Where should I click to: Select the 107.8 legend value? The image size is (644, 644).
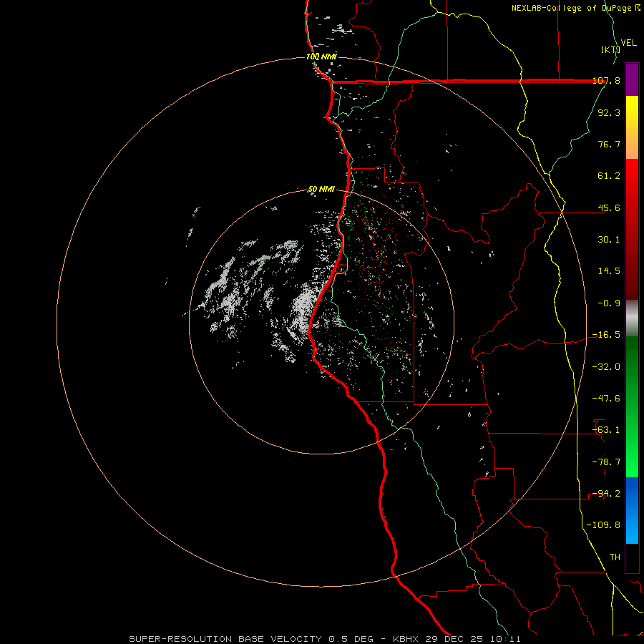pyautogui.click(x=606, y=80)
